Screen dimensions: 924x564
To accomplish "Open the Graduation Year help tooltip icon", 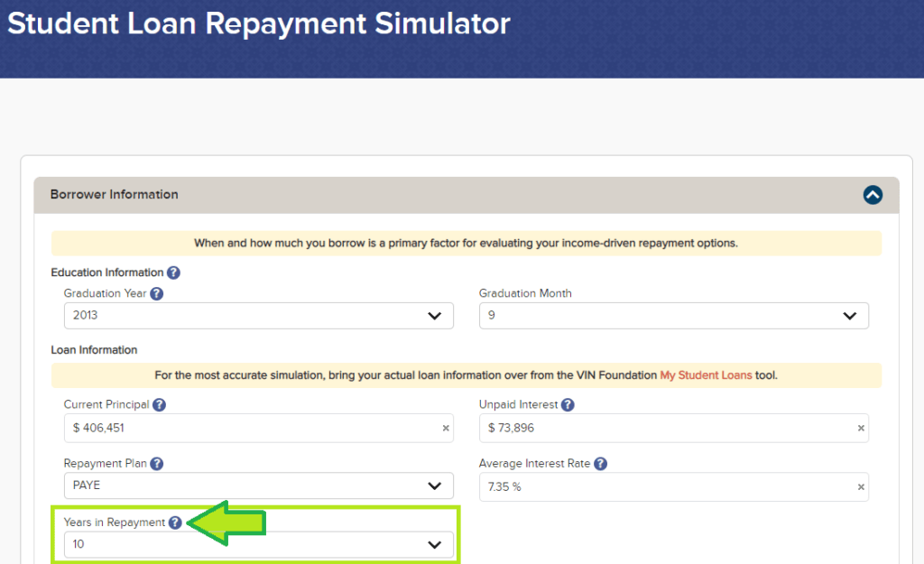I will (157, 293).
